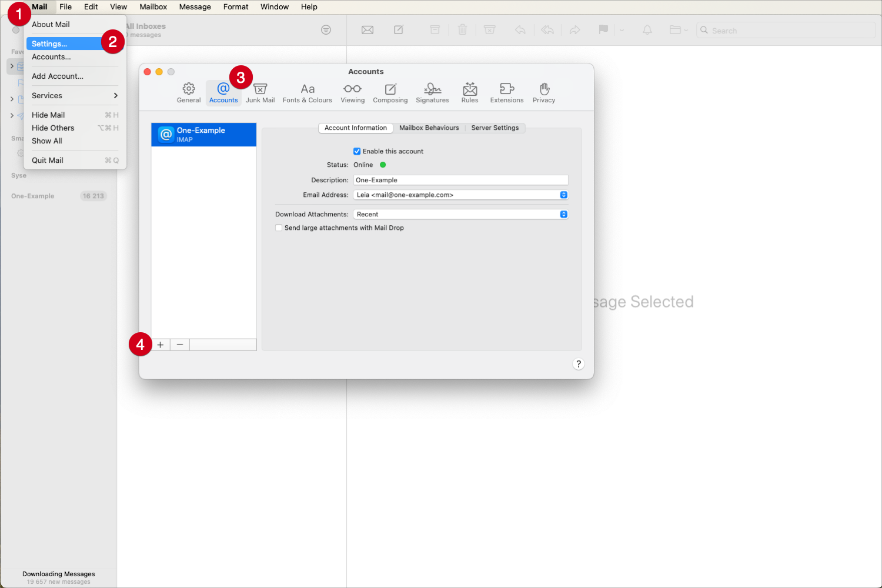Image resolution: width=882 pixels, height=588 pixels.
Task: Open the Extensions settings pane
Action: [x=506, y=93]
